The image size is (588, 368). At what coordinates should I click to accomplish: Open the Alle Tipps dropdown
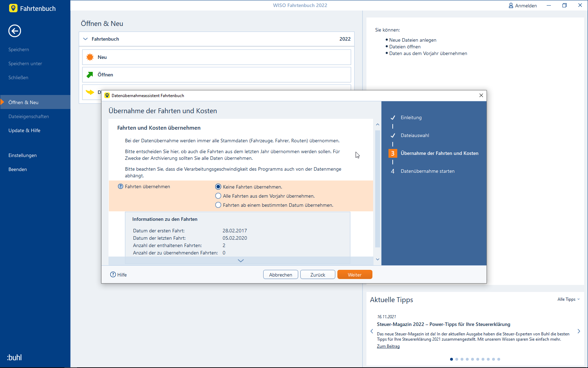[x=569, y=299]
